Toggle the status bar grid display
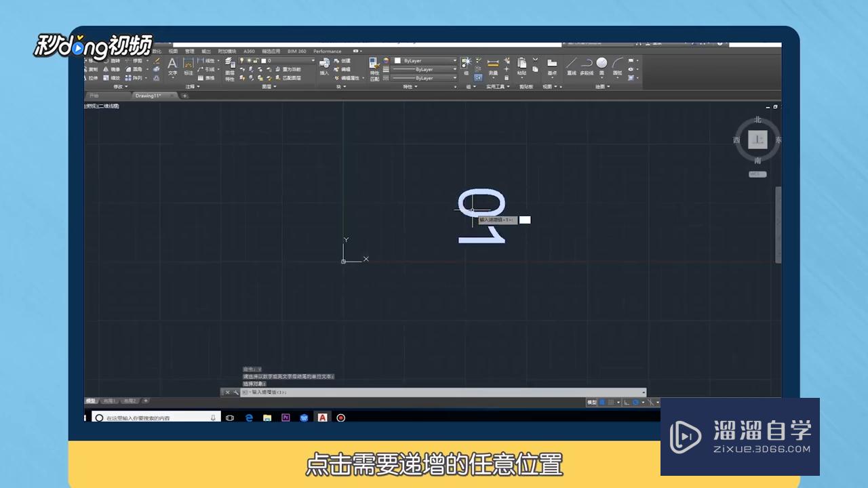The width and height of the screenshot is (868, 488). 602,403
